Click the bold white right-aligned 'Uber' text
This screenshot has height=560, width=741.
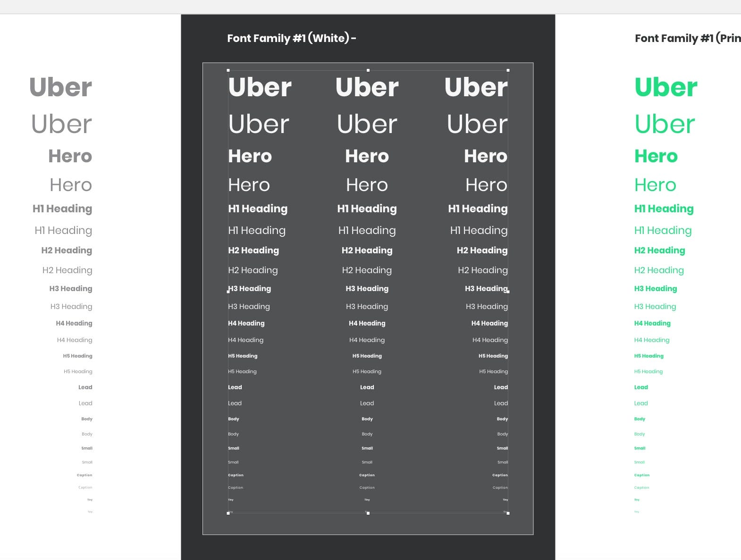pos(476,87)
